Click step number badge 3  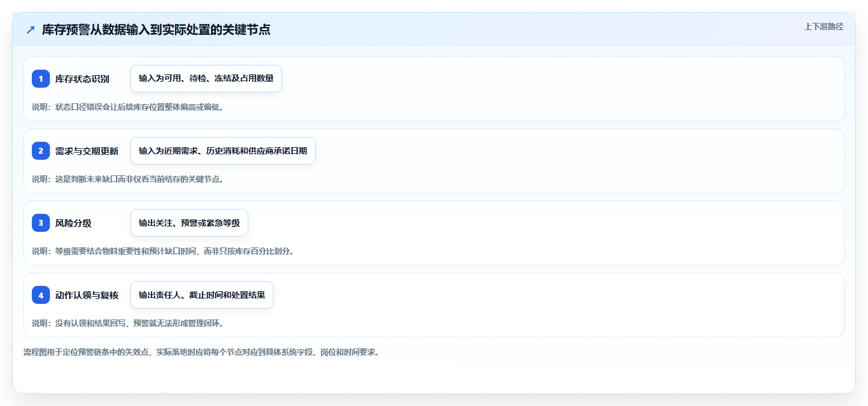coord(41,223)
